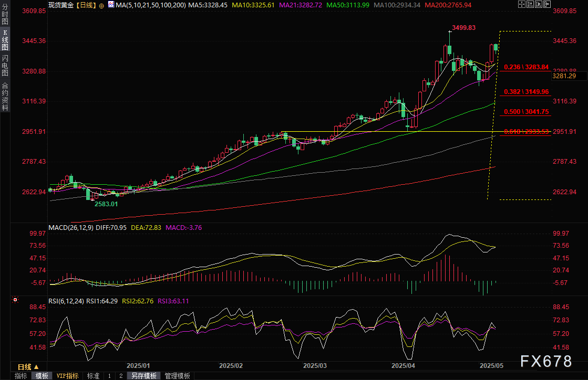Click the red sun marker beside RSI panel
This screenshot has height=380, width=588.
point(15,300)
